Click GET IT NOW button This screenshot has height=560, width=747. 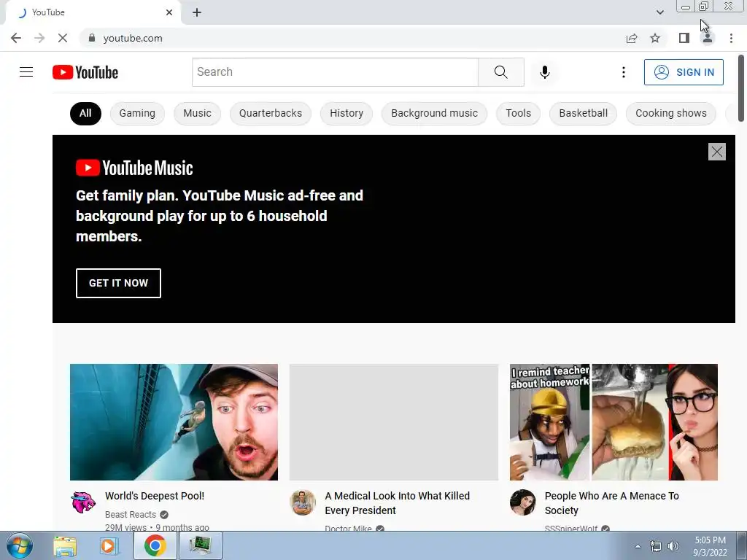[118, 283]
